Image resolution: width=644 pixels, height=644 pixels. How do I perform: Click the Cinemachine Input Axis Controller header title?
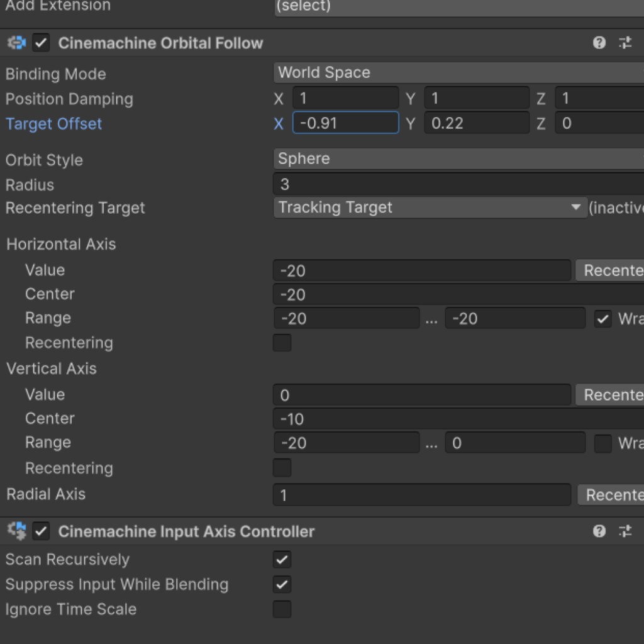pos(186,531)
